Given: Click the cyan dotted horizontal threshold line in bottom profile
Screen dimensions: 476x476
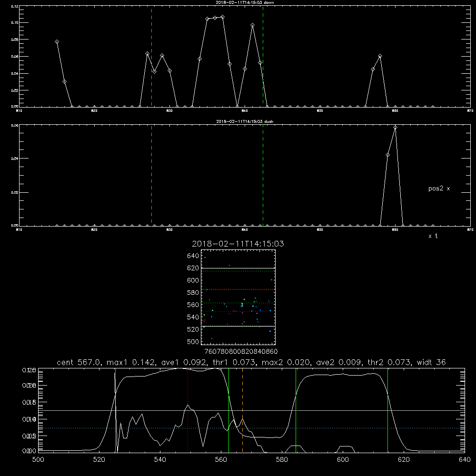Looking at the screenshot, I should click(x=251, y=428).
